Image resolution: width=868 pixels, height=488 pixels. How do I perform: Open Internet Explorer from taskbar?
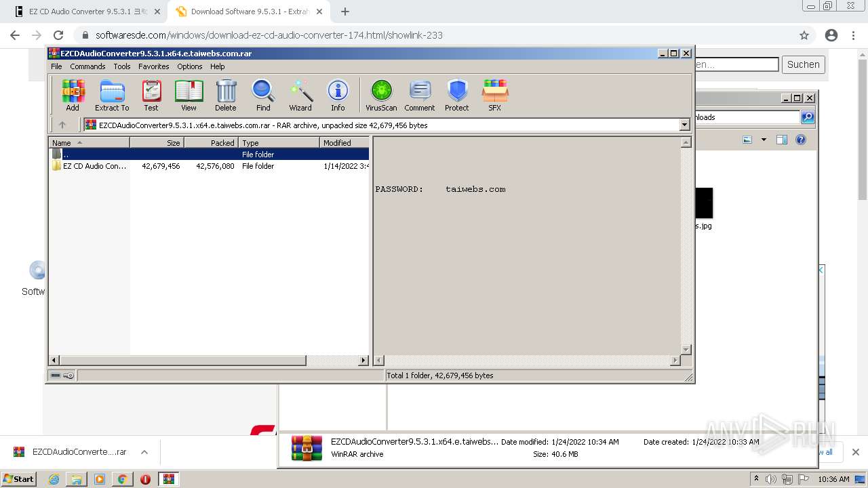(54, 479)
